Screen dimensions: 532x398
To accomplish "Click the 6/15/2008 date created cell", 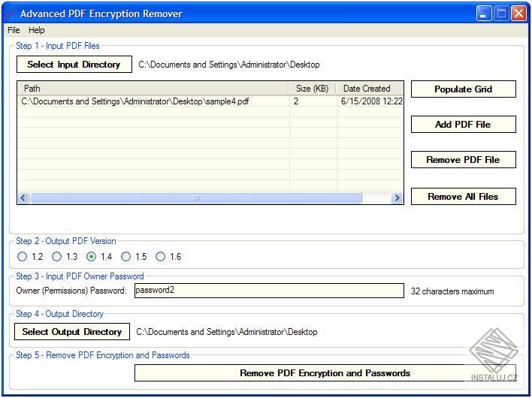I will coord(370,101).
